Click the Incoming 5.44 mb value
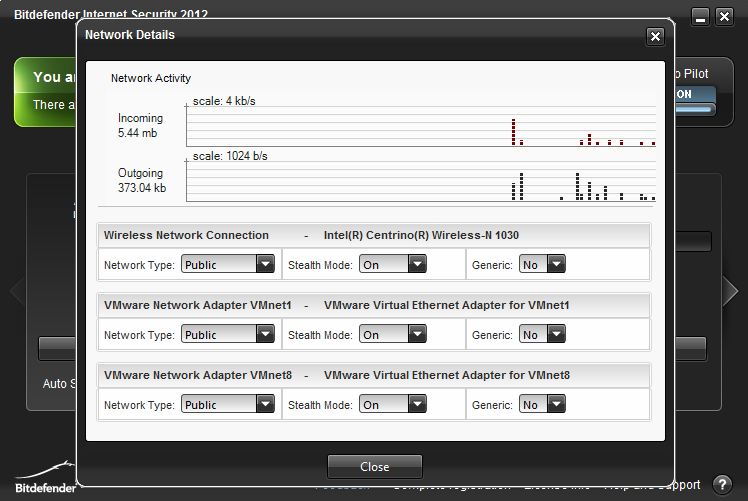Screen dimensions: 748x501 pos(137,133)
